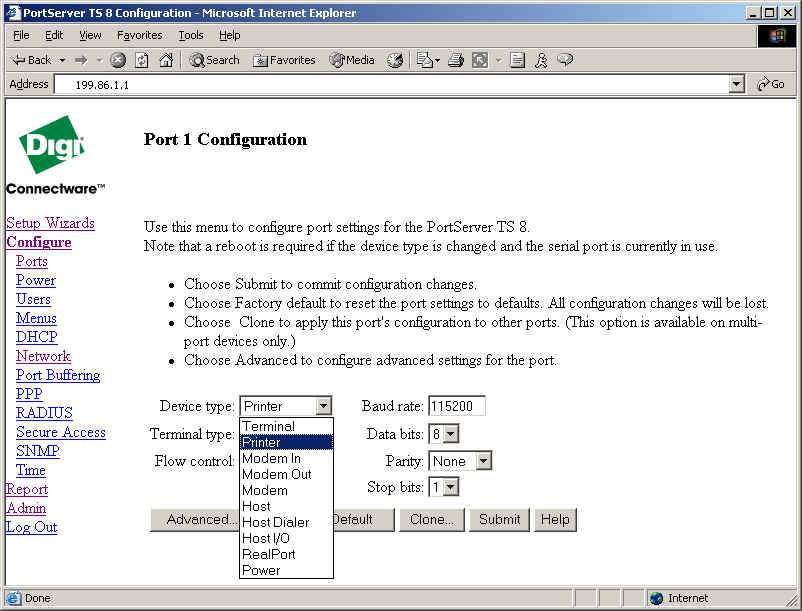Choose RealPort in the device type list
Screen dimensions: 802x611
tap(269, 554)
